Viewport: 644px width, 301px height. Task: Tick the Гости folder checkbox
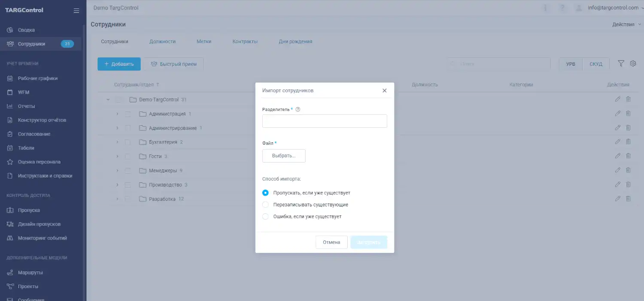coord(128,157)
